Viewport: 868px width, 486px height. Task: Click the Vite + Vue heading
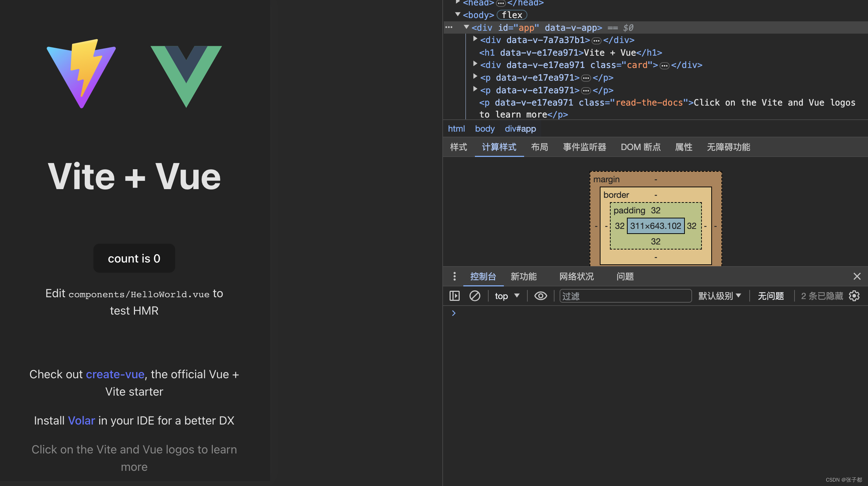coord(134,176)
